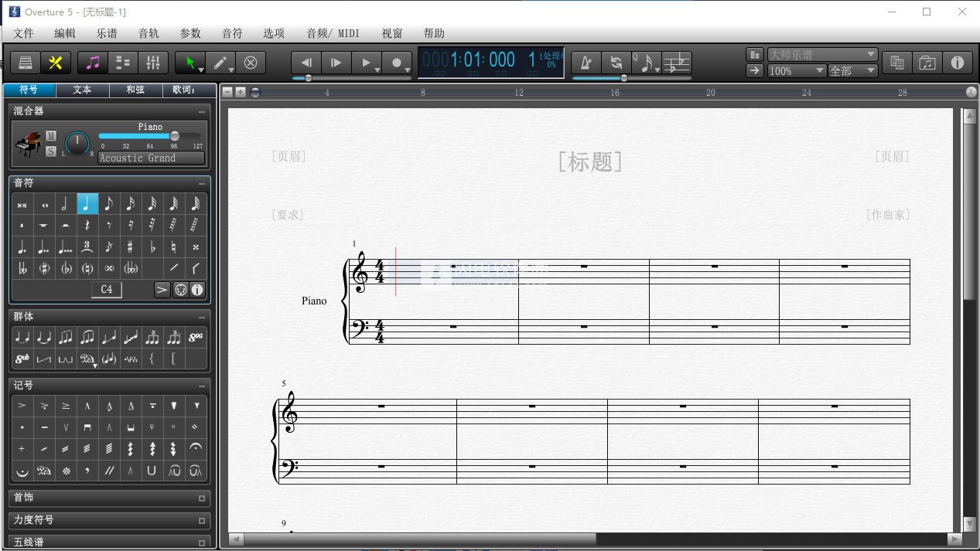Switch to the 和弦 tab
This screenshot has width=980, height=551.
135,90
